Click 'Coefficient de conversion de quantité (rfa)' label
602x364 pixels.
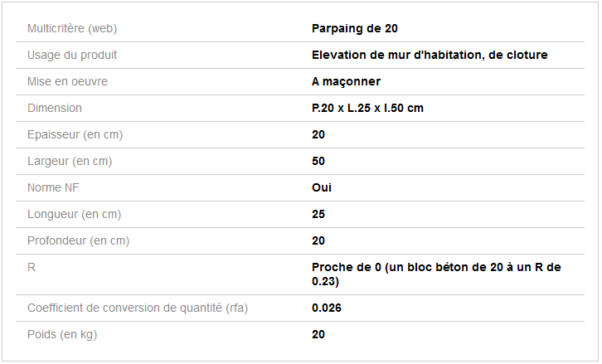tap(138, 308)
